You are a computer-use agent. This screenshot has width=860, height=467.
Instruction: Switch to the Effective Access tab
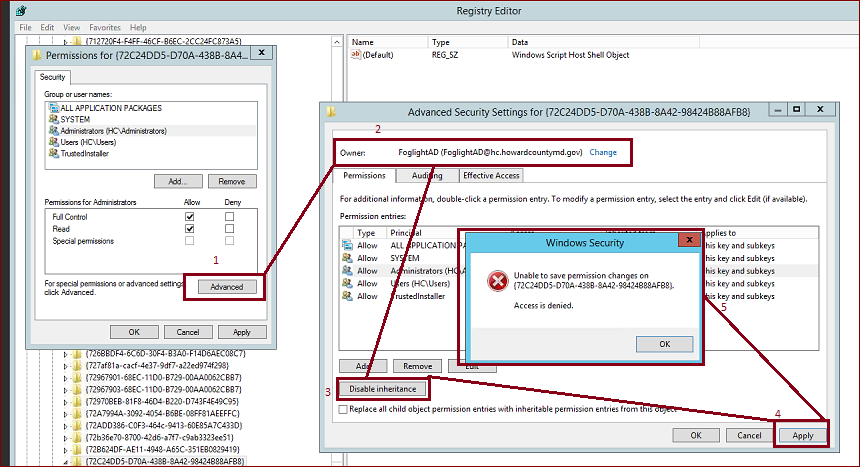[x=491, y=176]
